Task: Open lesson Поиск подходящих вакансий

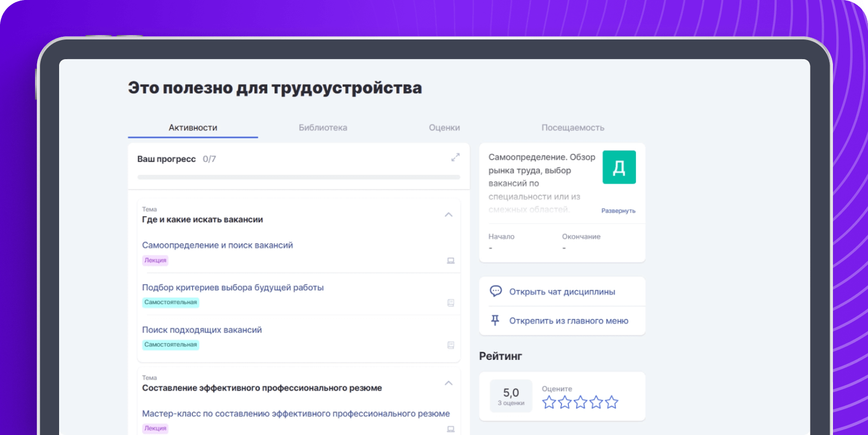Action: (x=202, y=330)
